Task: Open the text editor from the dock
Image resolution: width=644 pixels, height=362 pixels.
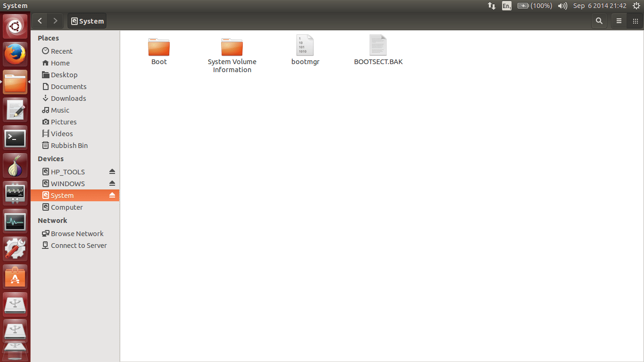Action: (15, 109)
